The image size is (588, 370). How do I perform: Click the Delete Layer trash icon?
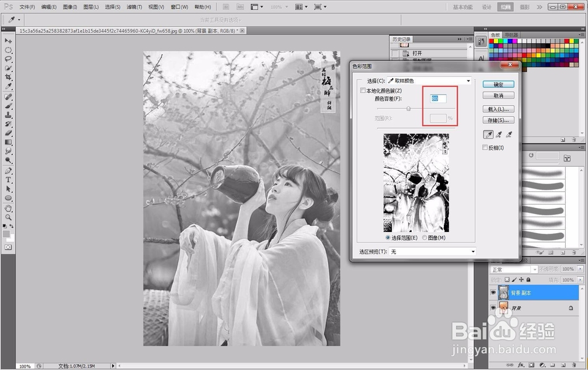point(574,365)
